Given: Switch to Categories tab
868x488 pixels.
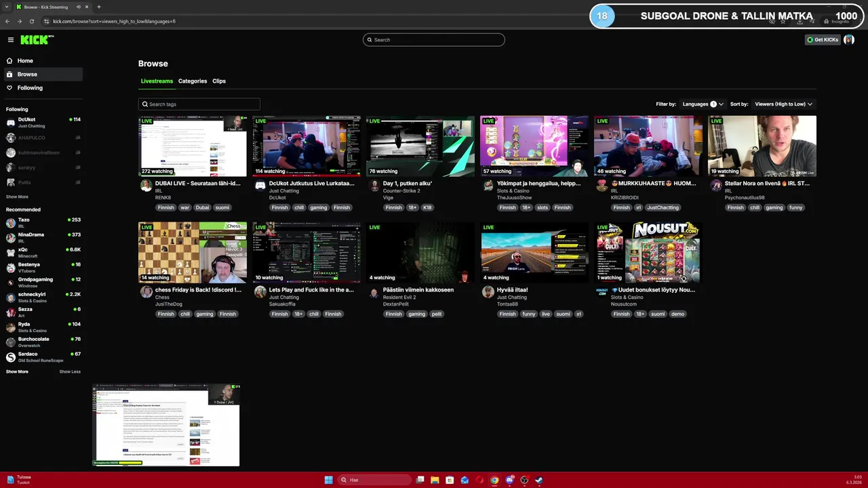Looking at the screenshot, I should (x=193, y=81).
